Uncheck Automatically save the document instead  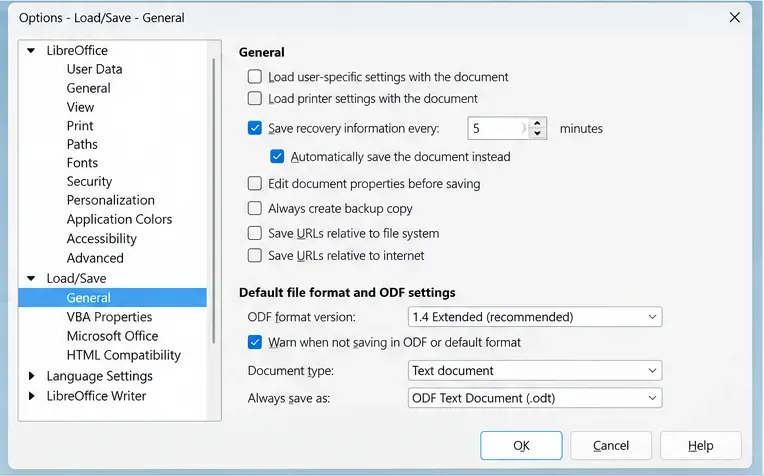(277, 156)
